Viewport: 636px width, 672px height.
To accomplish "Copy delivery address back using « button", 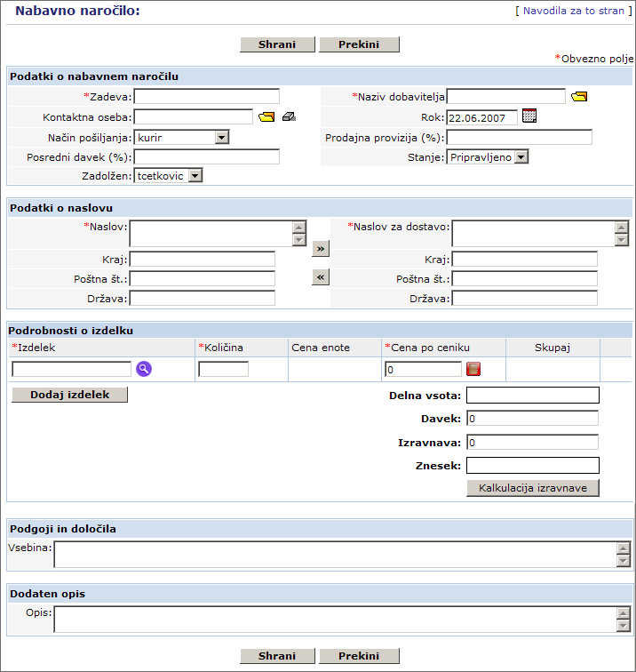I will [321, 277].
